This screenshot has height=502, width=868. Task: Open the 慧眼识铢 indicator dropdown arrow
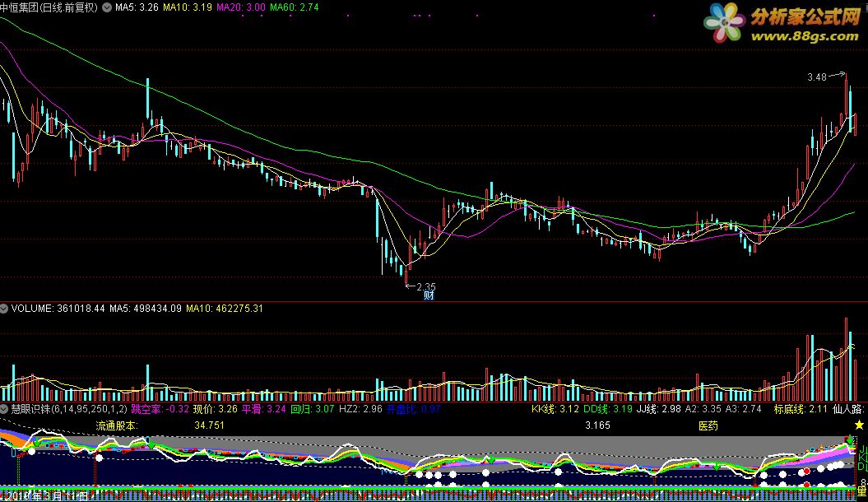4,409
